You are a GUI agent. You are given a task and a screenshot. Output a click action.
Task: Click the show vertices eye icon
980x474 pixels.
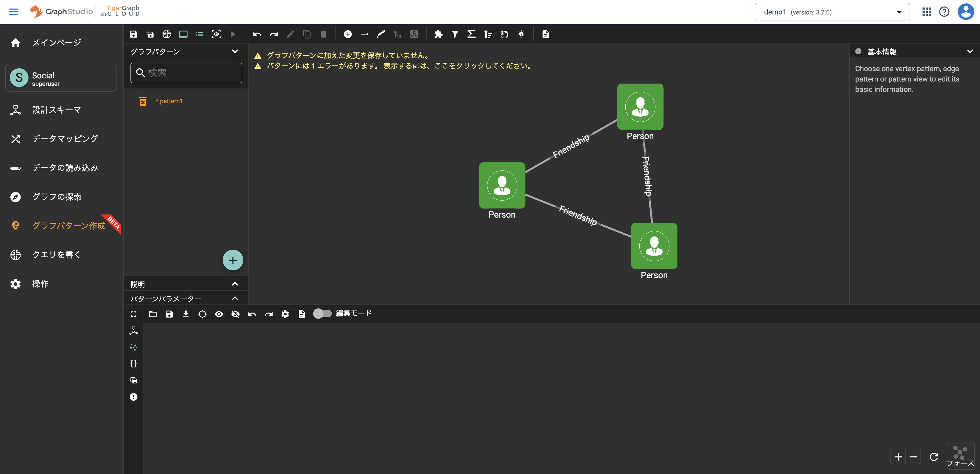(x=219, y=314)
